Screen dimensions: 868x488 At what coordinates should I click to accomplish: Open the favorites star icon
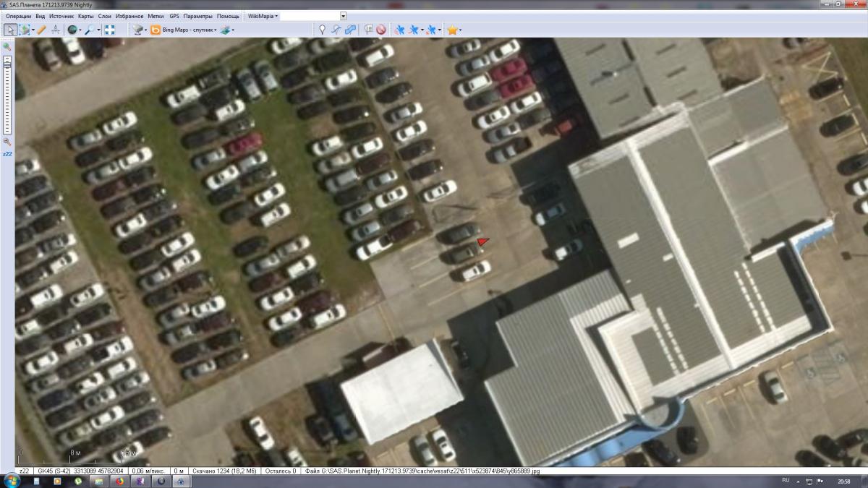(x=451, y=30)
